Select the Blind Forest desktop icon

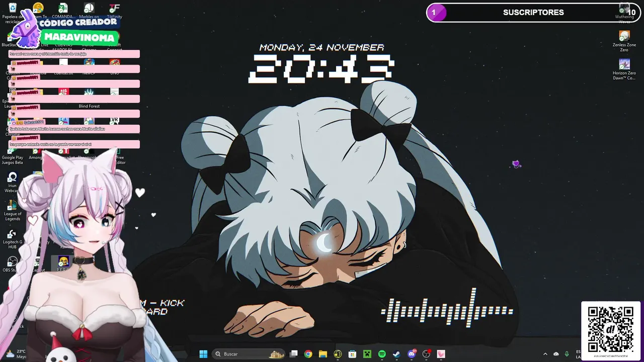[x=89, y=98]
